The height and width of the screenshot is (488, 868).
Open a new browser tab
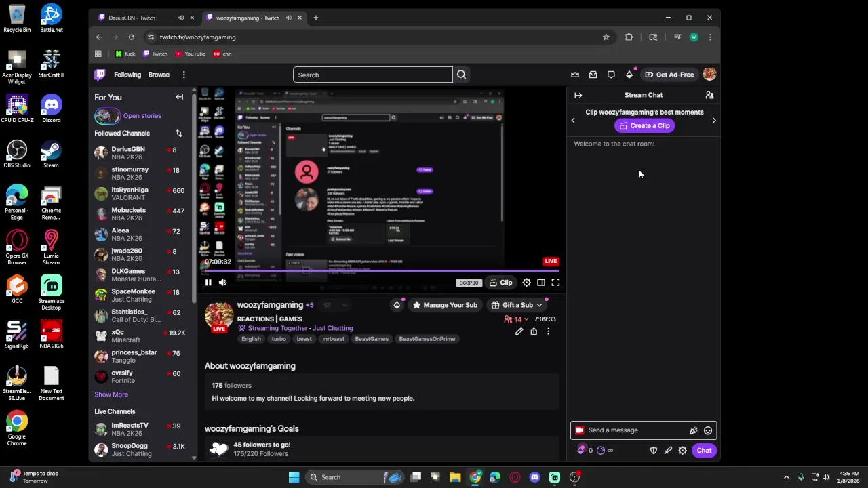pyautogui.click(x=315, y=18)
